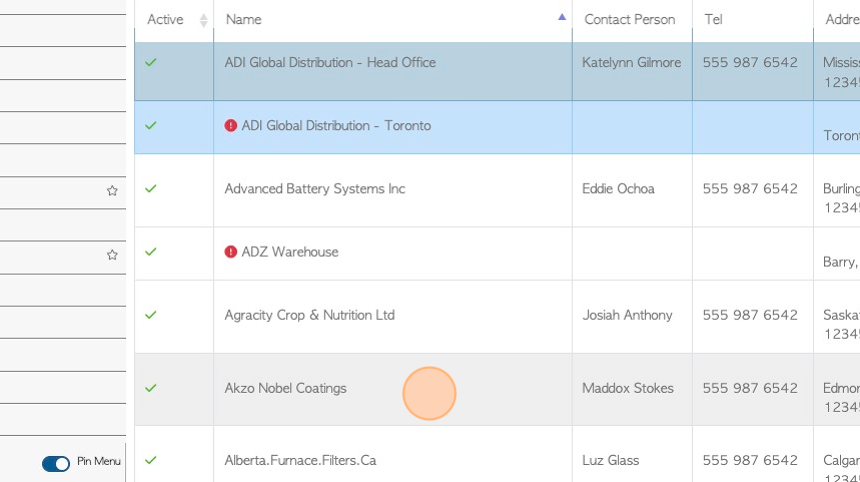Viewport: 860px width, 482px height.
Task: Click the second star icon in sidebar
Action: click(x=112, y=255)
